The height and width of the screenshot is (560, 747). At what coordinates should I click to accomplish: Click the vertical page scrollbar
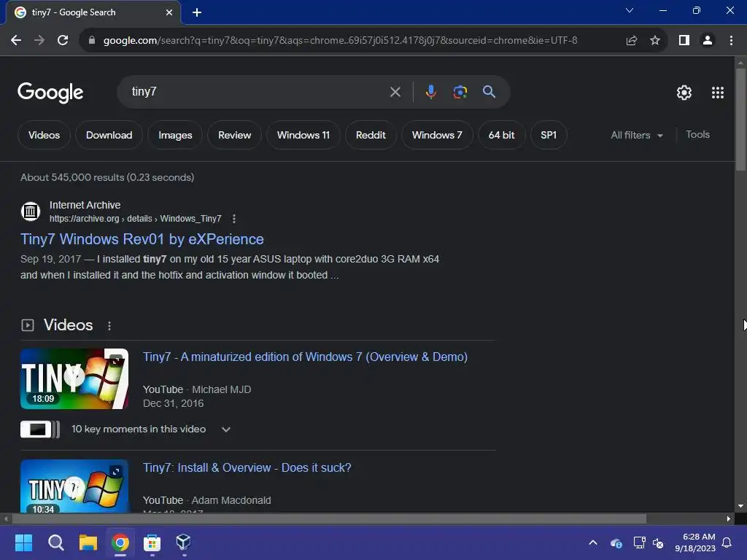pyautogui.click(x=740, y=119)
